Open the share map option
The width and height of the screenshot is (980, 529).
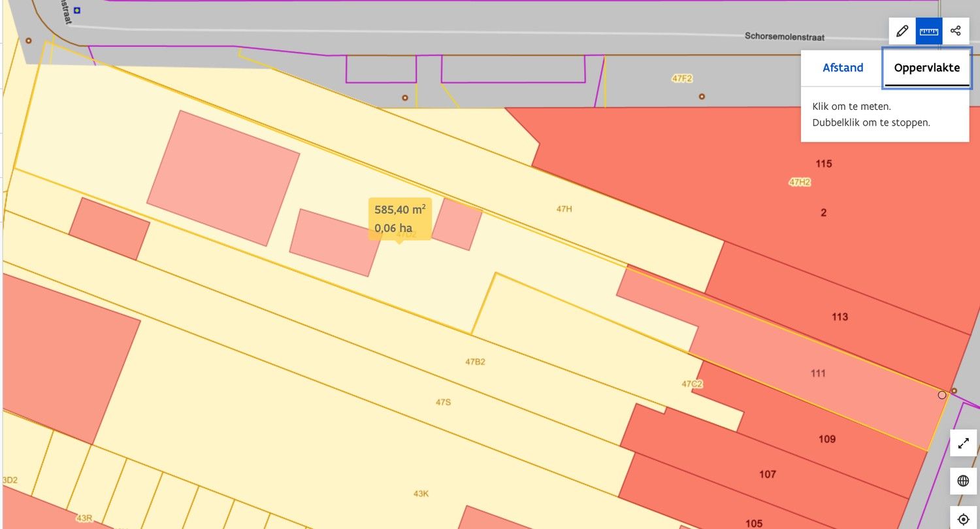pyautogui.click(x=956, y=31)
